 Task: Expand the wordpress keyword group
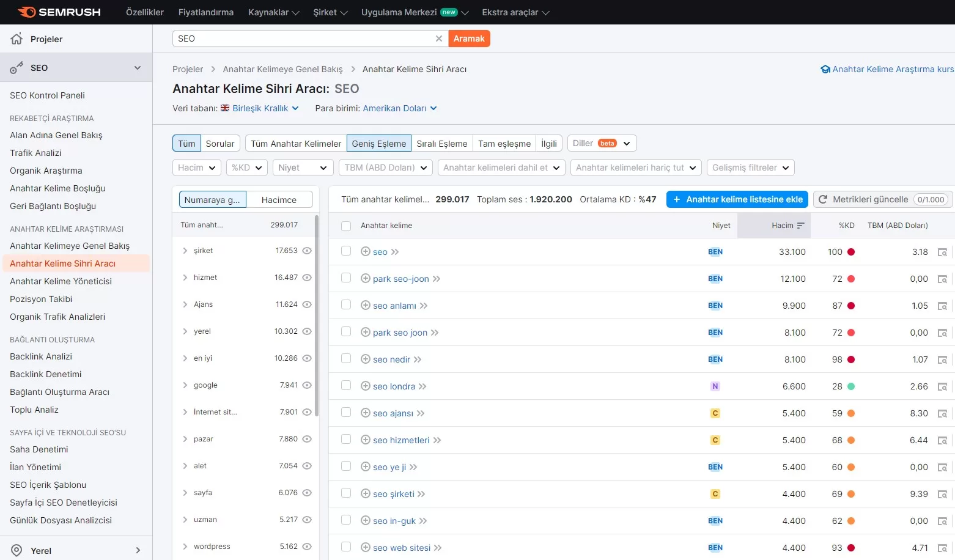click(x=185, y=547)
